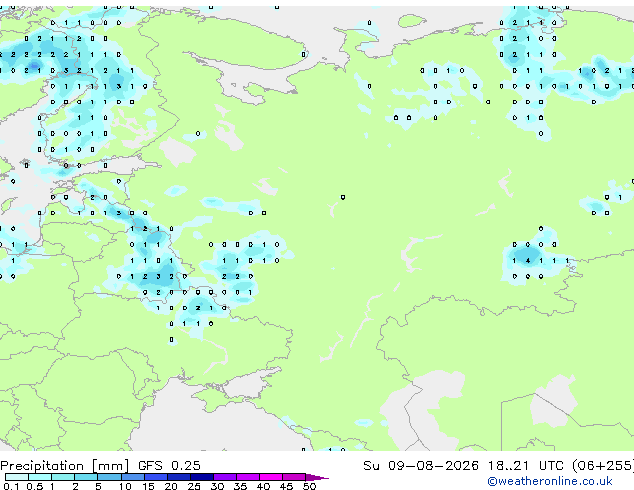
Task: Click the '0.1' legend scale label
Action: (11, 486)
